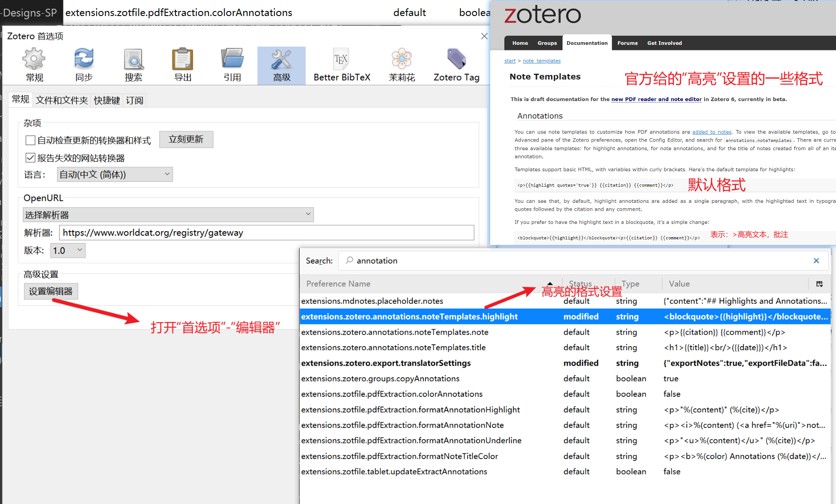Select the 导出 export pane icon
Viewport: 836px width, 504px height.
pyautogui.click(x=182, y=64)
